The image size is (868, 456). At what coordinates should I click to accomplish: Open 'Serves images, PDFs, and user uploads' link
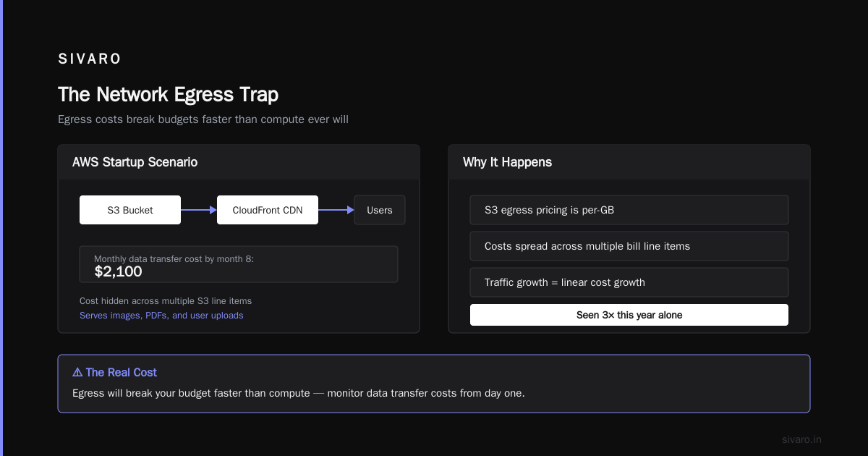tap(161, 316)
